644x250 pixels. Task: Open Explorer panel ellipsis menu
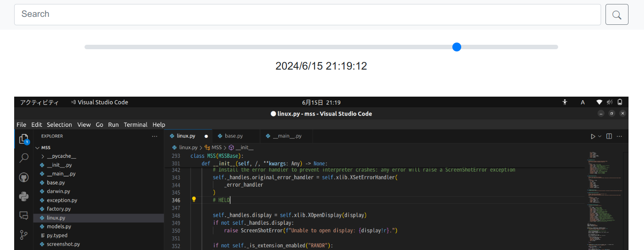pyautogui.click(x=154, y=137)
